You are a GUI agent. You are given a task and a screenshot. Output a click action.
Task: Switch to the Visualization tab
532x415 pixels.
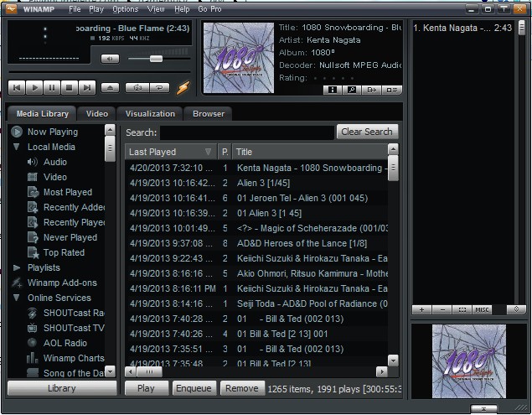pos(150,114)
